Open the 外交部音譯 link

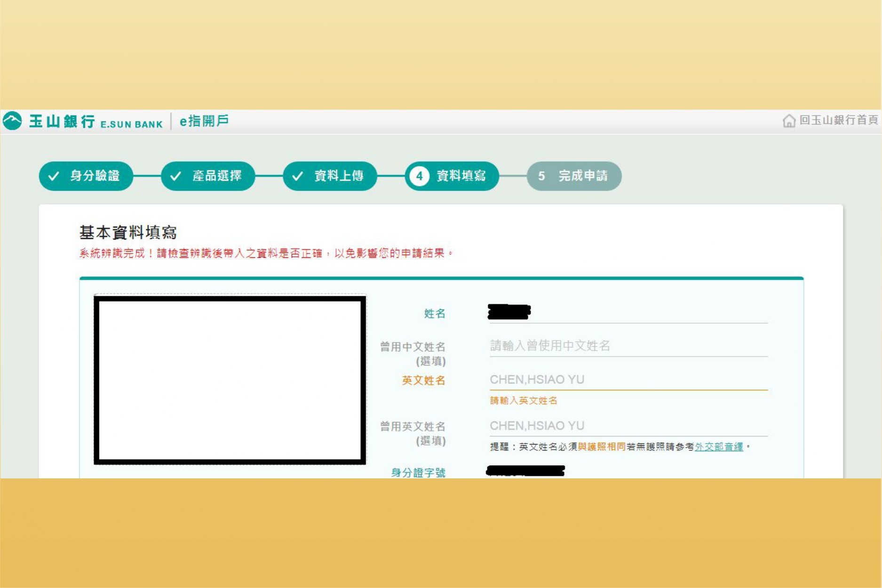coord(719,446)
